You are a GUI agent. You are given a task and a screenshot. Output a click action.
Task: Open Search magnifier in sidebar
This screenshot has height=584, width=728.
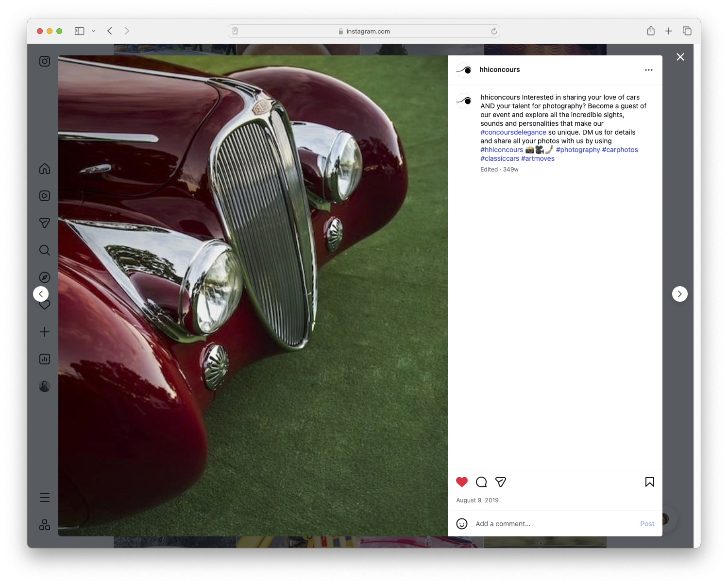pyautogui.click(x=45, y=250)
